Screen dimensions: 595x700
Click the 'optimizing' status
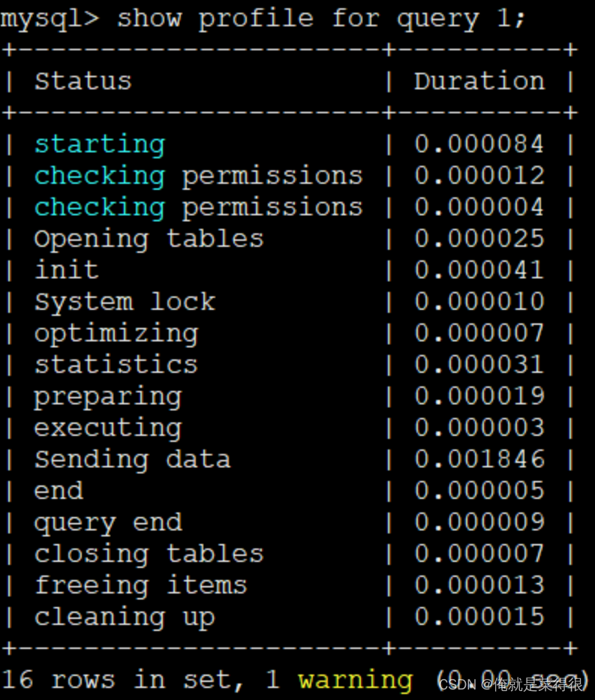(116, 334)
